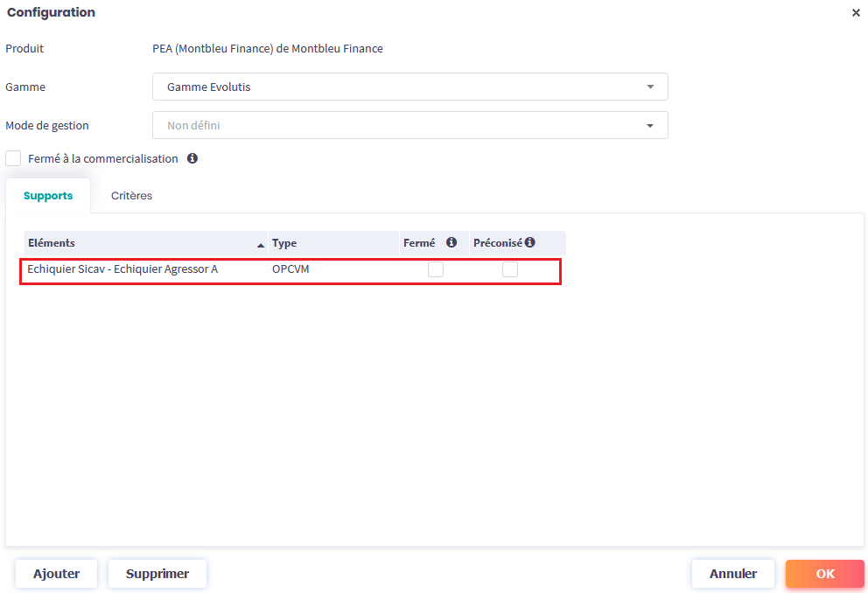The width and height of the screenshot is (868, 593).
Task: Tick the Fermé à la commercialisation checkbox
Action: (x=13, y=158)
